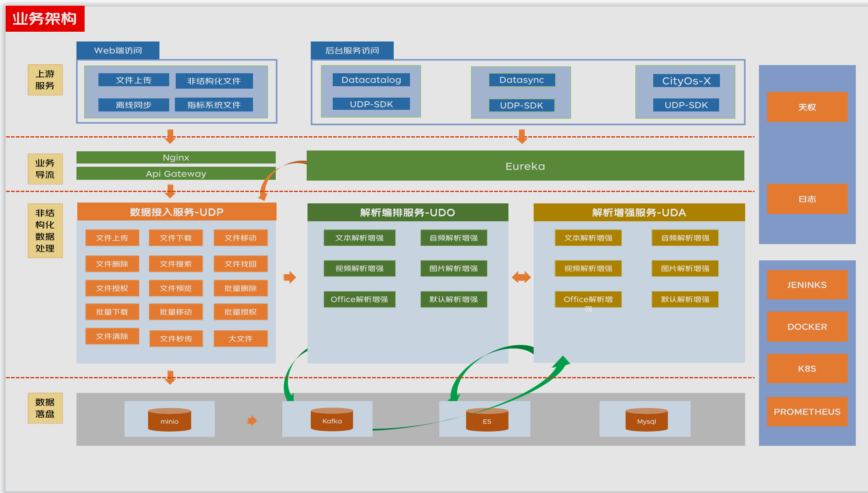This screenshot has height=493, width=868.
Task: Select the 解析编排服务-UDO header
Action: coord(408,212)
